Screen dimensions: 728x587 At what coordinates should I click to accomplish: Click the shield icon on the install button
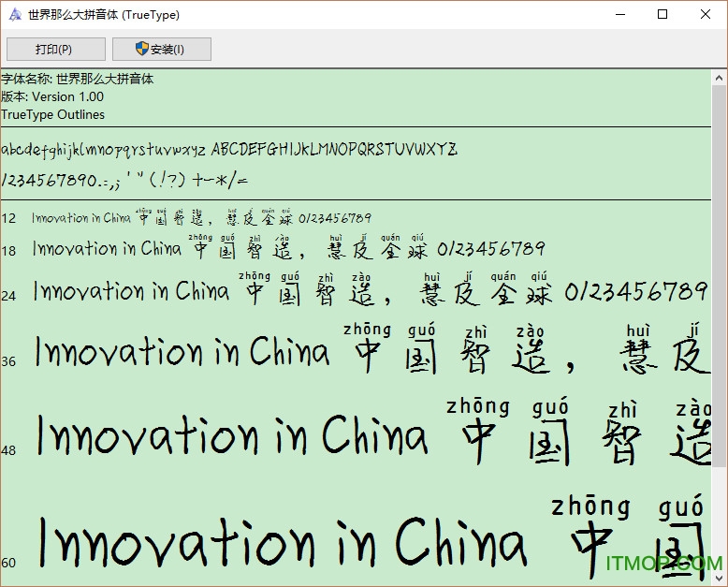(x=142, y=49)
